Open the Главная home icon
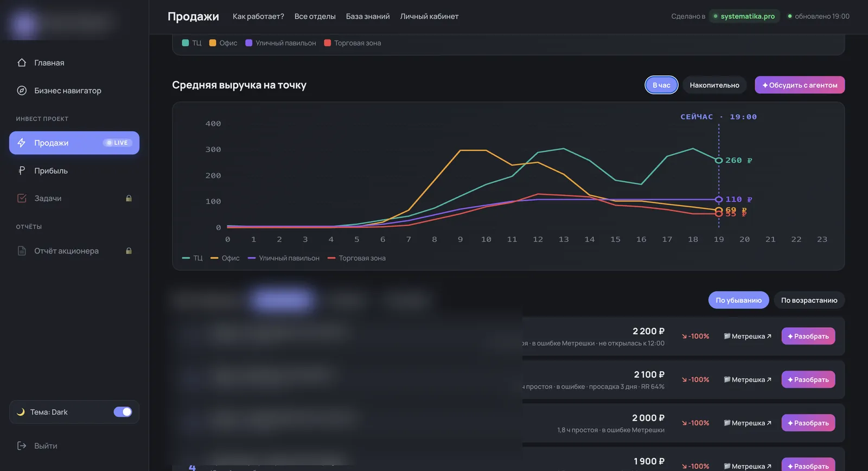Screen dimensions: 868x471 pyautogui.click(x=22, y=62)
